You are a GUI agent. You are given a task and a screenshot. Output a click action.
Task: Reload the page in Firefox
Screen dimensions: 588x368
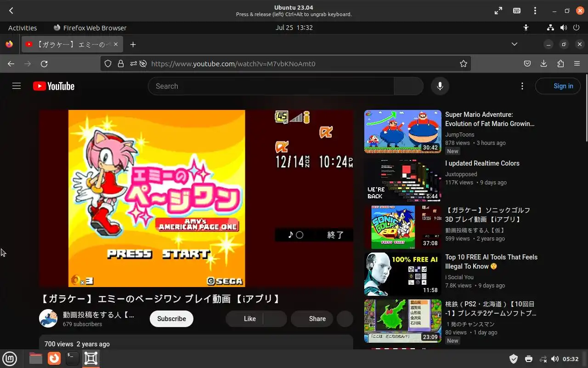[x=44, y=64]
